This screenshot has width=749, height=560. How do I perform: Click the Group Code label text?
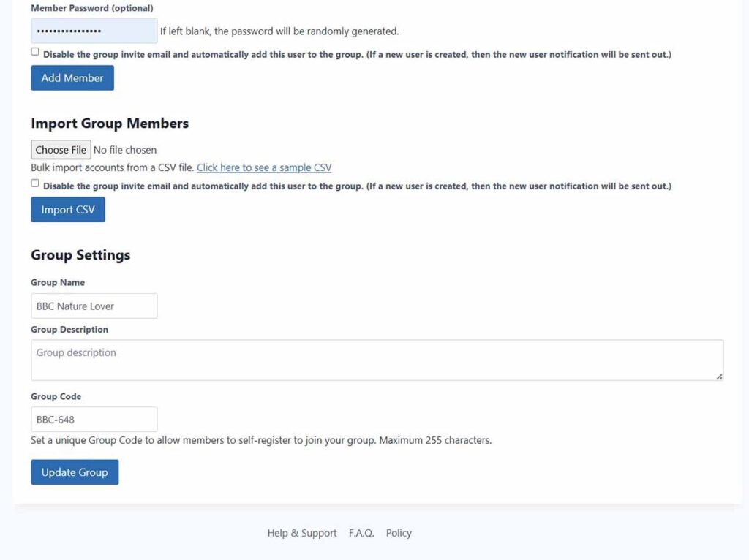[56, 396]
